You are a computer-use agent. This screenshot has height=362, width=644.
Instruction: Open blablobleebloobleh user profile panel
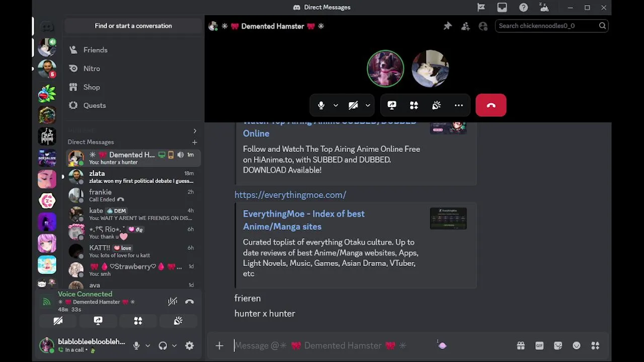83,345
